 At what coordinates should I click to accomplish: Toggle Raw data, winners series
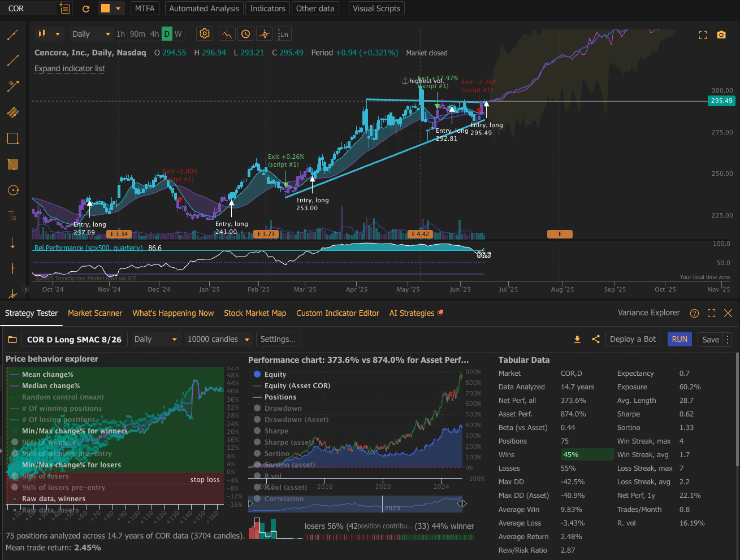[48, 498]
